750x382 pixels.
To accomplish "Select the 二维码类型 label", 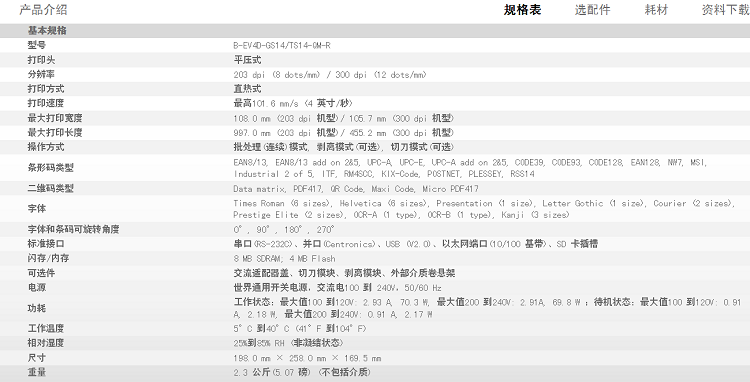I will coord(51,188).
